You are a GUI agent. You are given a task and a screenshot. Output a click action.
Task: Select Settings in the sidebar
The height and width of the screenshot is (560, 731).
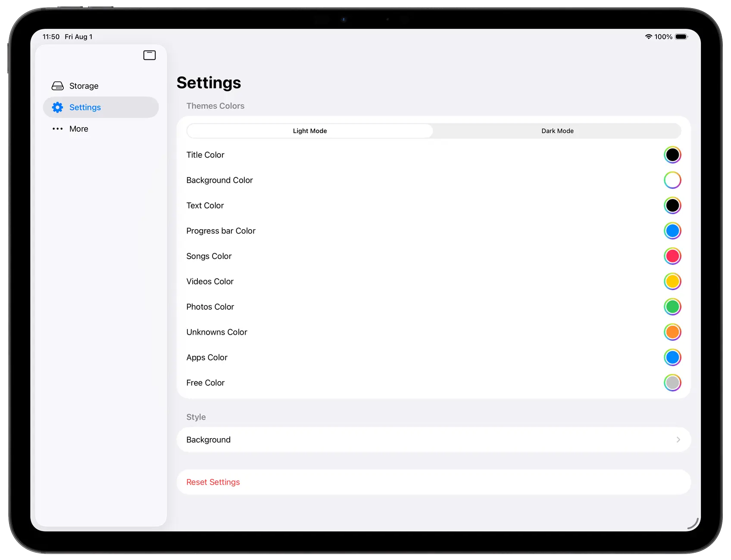pyautogui.click(x=101, y=107)
